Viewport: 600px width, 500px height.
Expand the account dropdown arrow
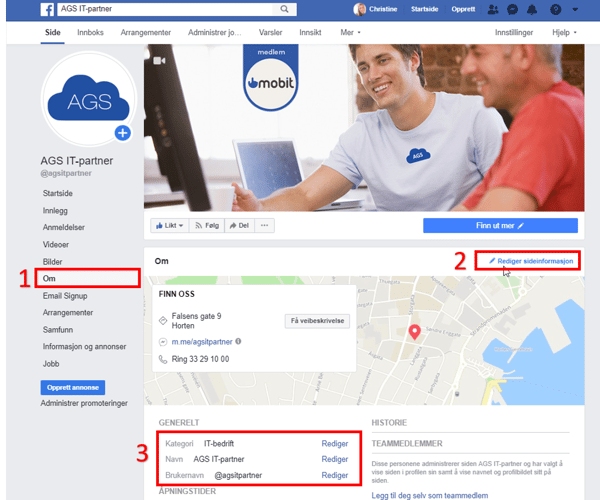(575, 10)
